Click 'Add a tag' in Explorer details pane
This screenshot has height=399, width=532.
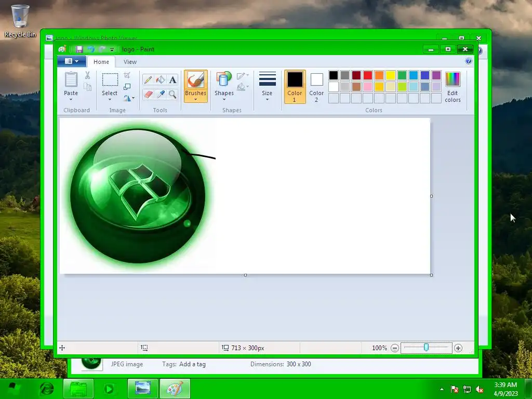click(x=192, y=364)
